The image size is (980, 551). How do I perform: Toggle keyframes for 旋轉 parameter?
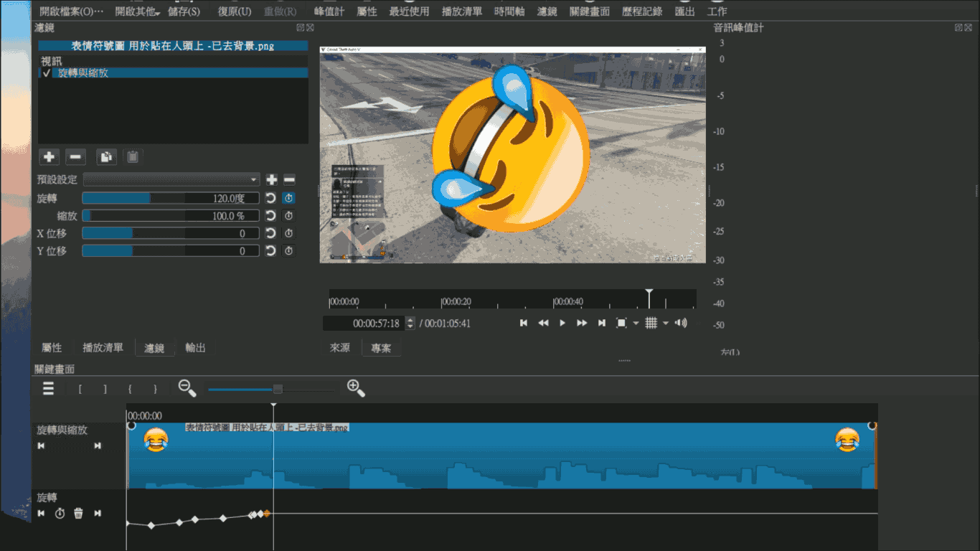[288, 198]
